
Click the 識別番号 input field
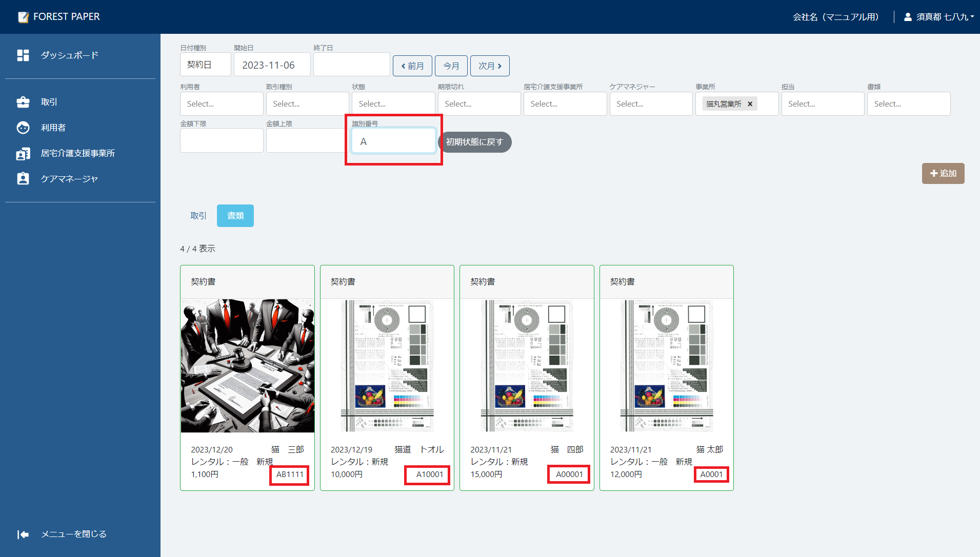pos(393,141)
